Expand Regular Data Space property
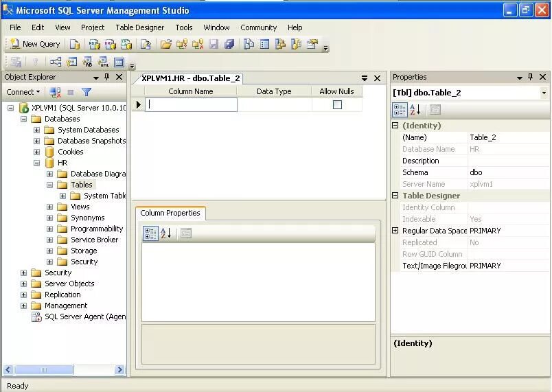Screen dimensions: 552x392 [395, 231]
